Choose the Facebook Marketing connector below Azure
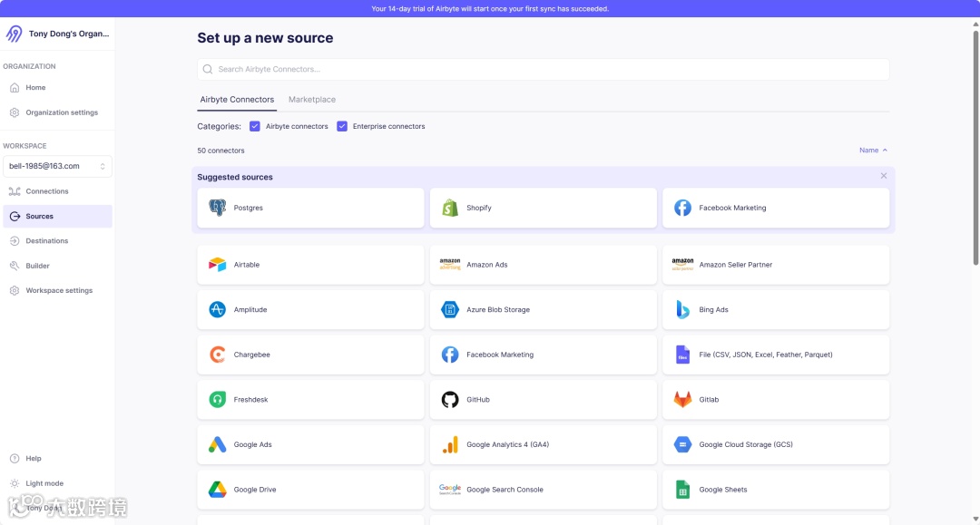The height and width of the screenshot is (525, 980). pos(544,355)
